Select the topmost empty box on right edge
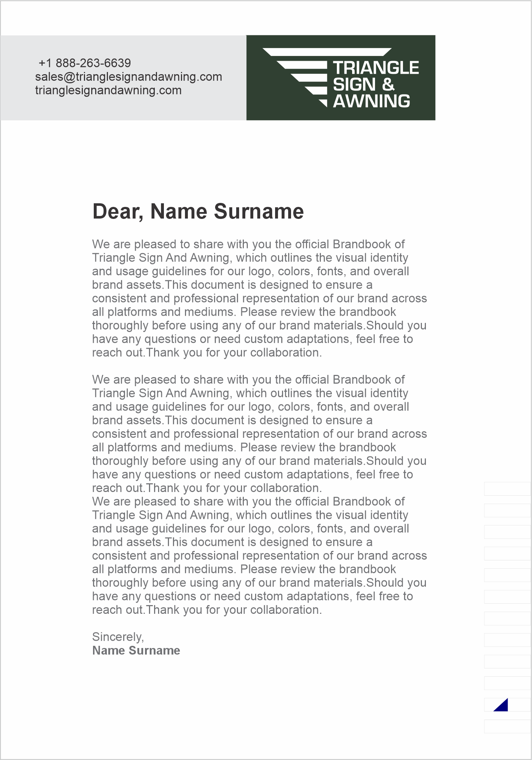Screen dimensions: 532x760 [508, 489]
